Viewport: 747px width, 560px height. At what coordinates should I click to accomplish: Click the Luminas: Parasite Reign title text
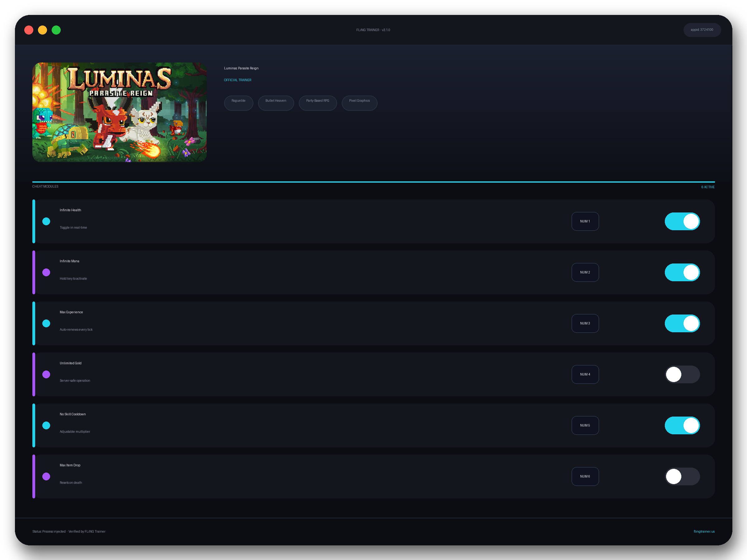pos(241,68)
